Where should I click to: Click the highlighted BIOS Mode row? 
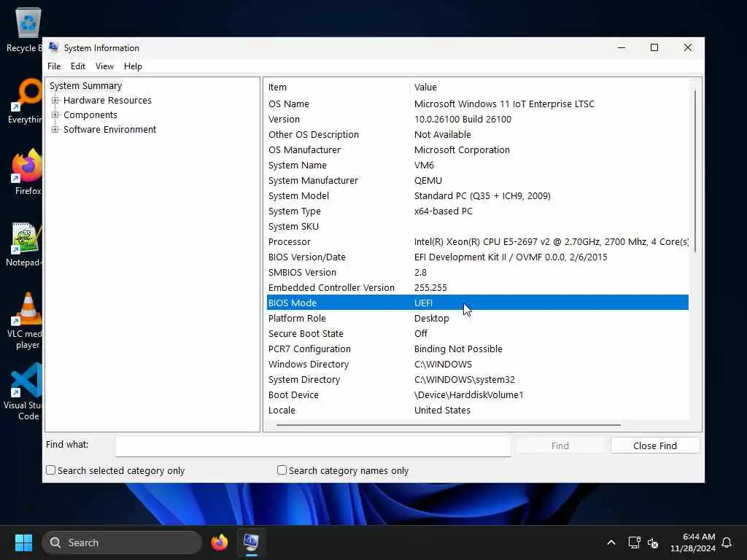point(478,303)
